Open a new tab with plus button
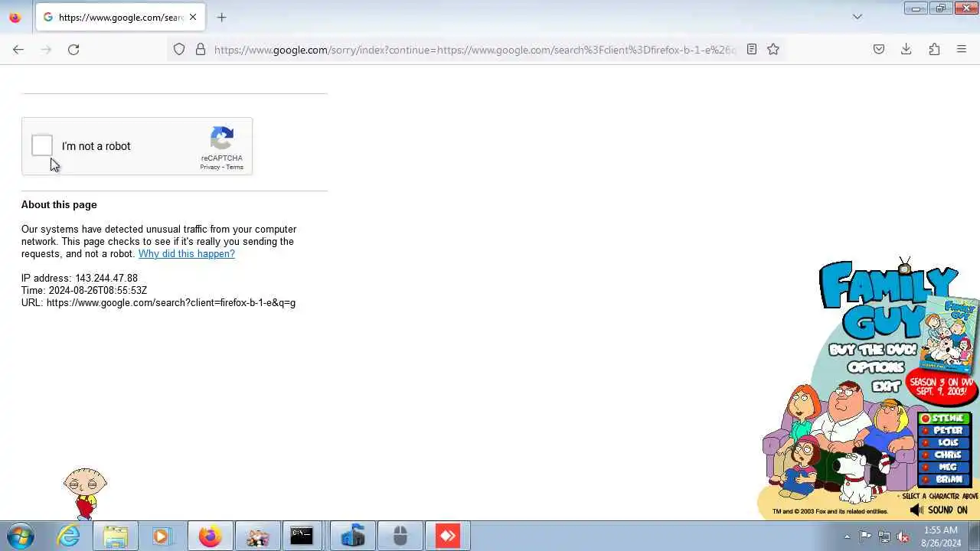 pyautogui.click(x=221, y=17)
